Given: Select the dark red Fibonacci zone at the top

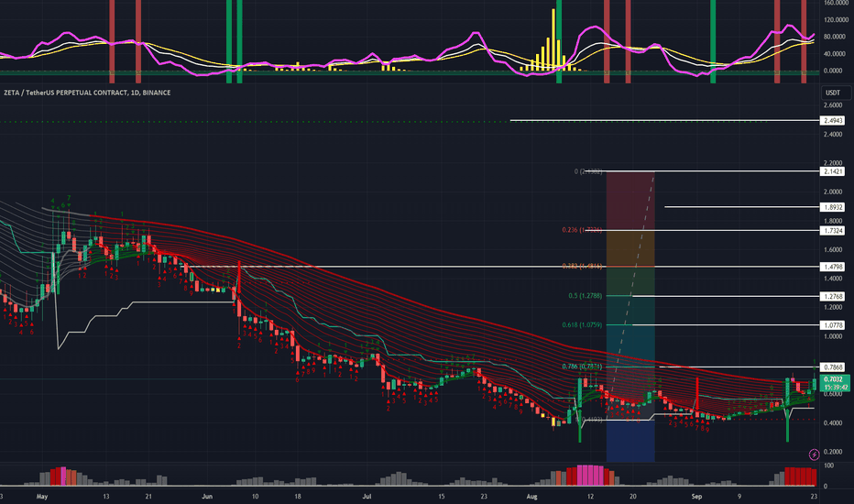Looking at the screenshot, I should coord(630,201).
